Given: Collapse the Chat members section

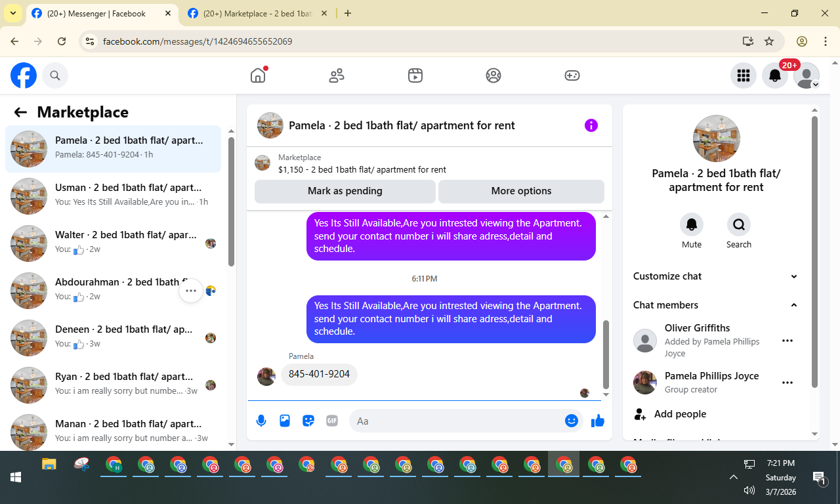Looking at the screenshot, I should [715, 305].
